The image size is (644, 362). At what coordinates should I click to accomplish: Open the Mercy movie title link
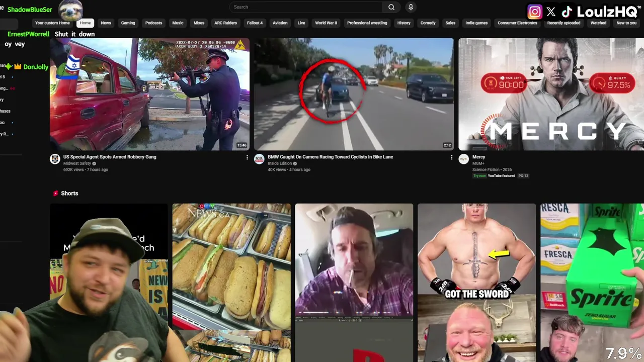tap(478, 157)
